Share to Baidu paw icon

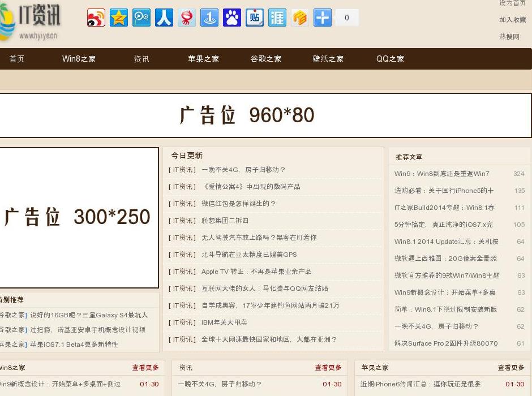pos(232,18)
